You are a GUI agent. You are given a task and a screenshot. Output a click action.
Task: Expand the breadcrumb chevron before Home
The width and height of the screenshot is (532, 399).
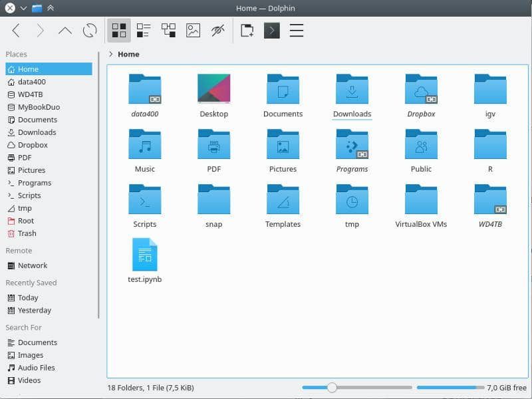(110, 54)
